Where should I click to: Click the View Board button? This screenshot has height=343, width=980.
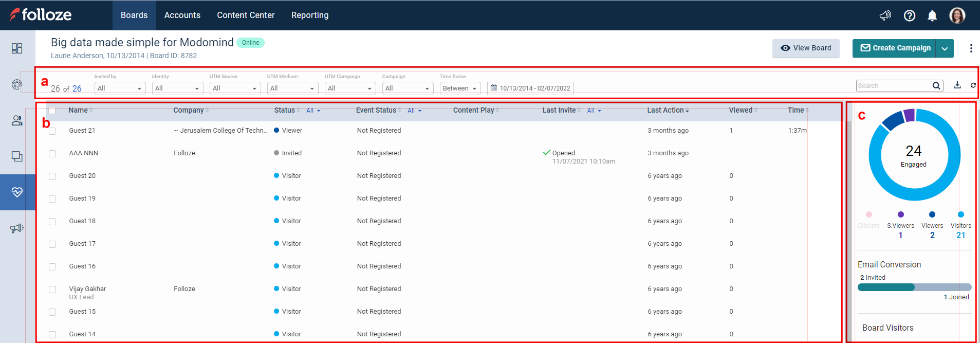[805, 48]
